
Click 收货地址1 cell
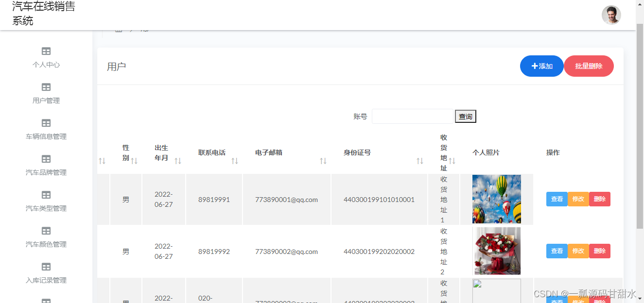click(443, 200)
